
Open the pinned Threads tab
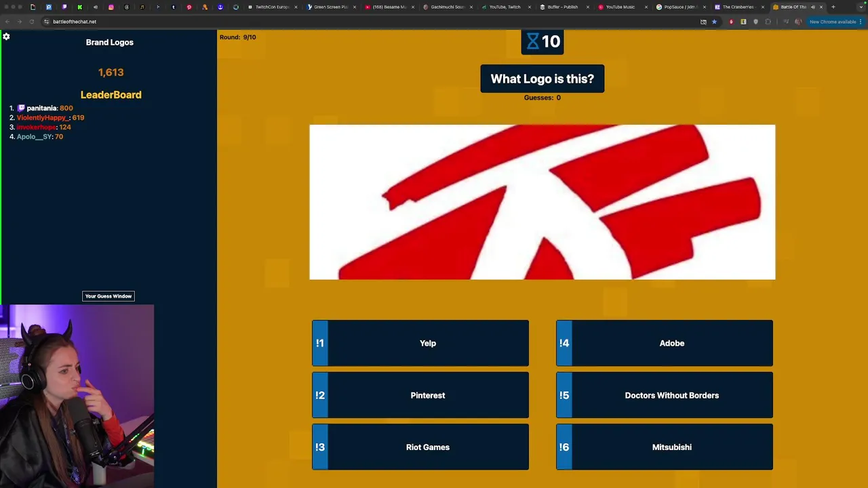click(127, 7)
